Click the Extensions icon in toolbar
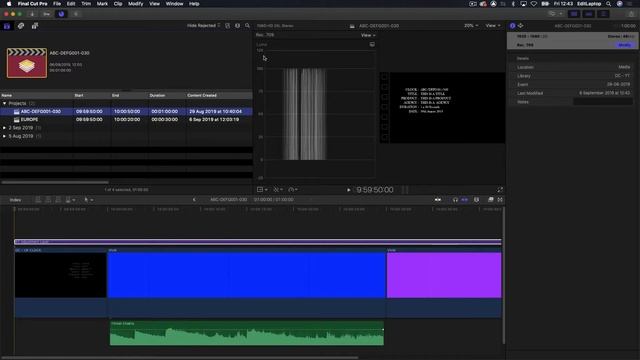Image resolution: width=640 pixels, height=360 pixels. 76,14
